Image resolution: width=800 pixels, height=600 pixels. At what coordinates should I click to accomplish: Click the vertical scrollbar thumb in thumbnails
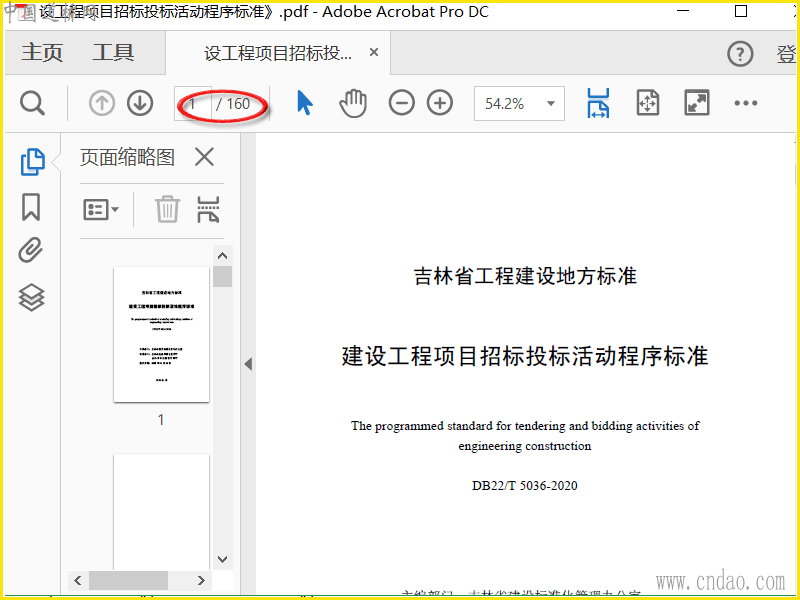click(x=222, y=277)
